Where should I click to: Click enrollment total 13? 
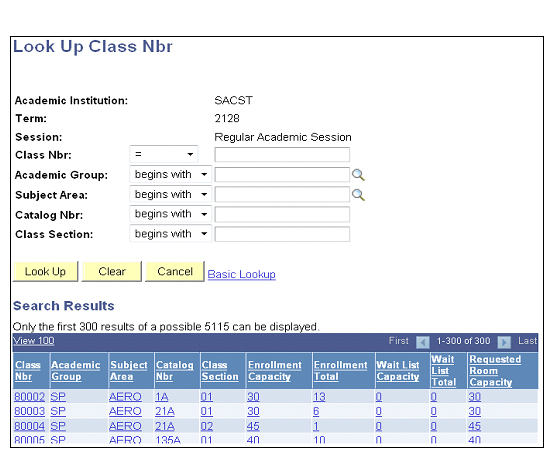coord(319,397)
